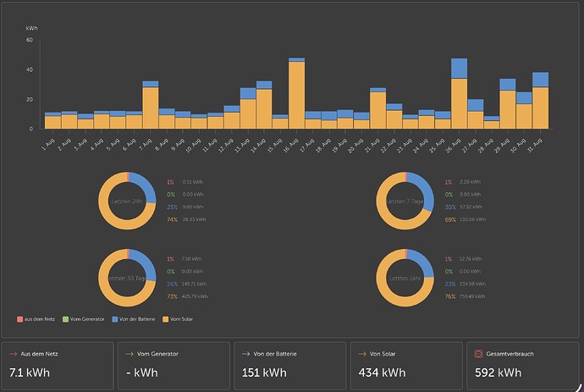Viewport: 584px width, 392px height.
Task: Click the '69%' 7-day solar percentage
Action: tap(450, 220)
